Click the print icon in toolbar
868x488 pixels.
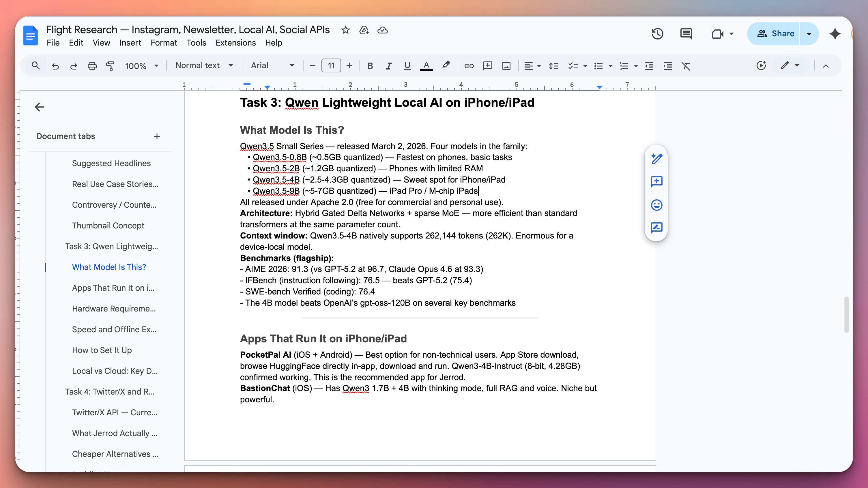(x=92, y=66)
